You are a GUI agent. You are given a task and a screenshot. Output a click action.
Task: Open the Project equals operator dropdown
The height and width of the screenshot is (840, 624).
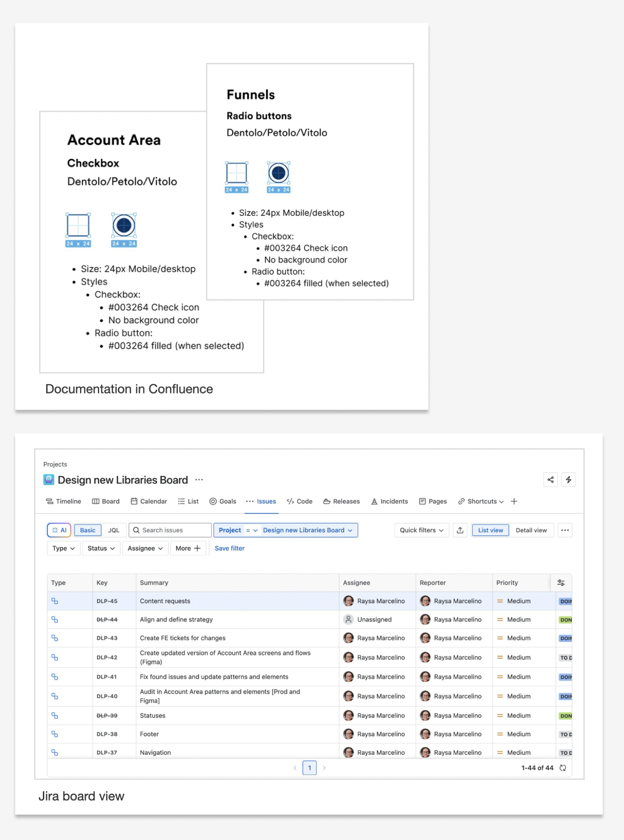click(252, 530)
